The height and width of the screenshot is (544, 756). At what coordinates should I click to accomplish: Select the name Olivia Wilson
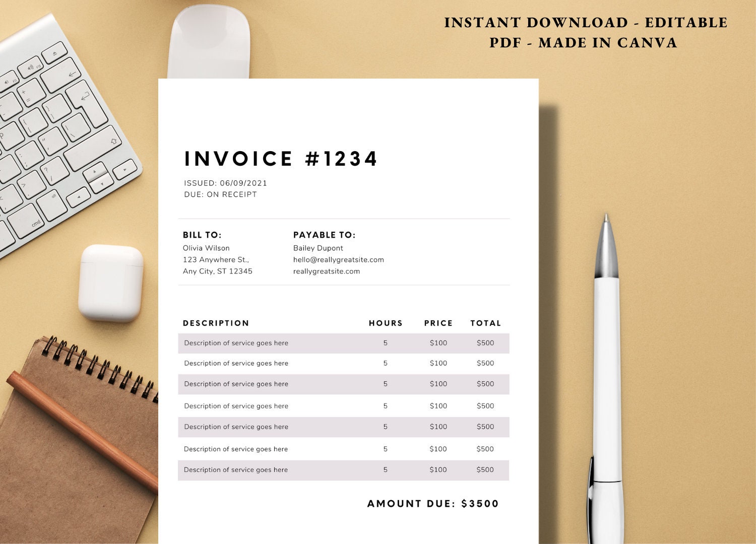click(x=206, y=248)
